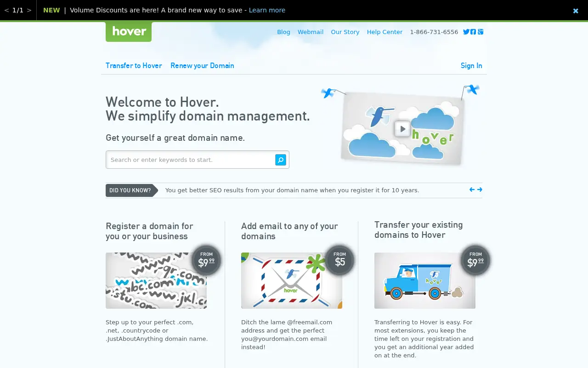Click the domain search magnifier button
Image resolution: width=588 pixels, height=368 pixels.
point(281,160)
